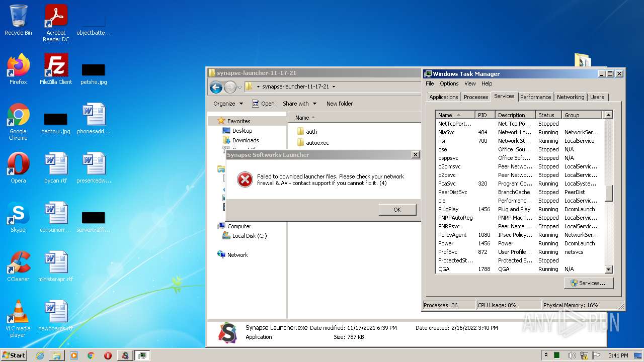644x362 pixels.
Task: Open Task Manager Options menu
Action: [x=449, y=83]
